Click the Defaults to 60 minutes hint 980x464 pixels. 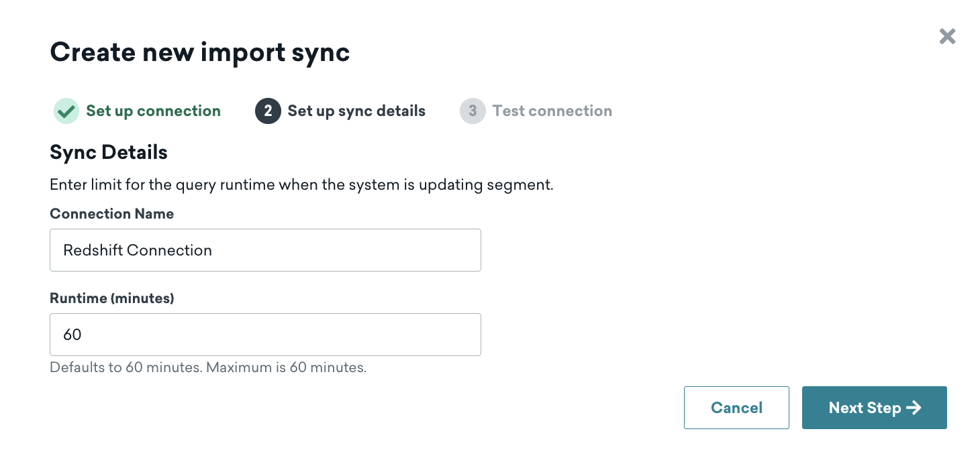coord(208,367)
